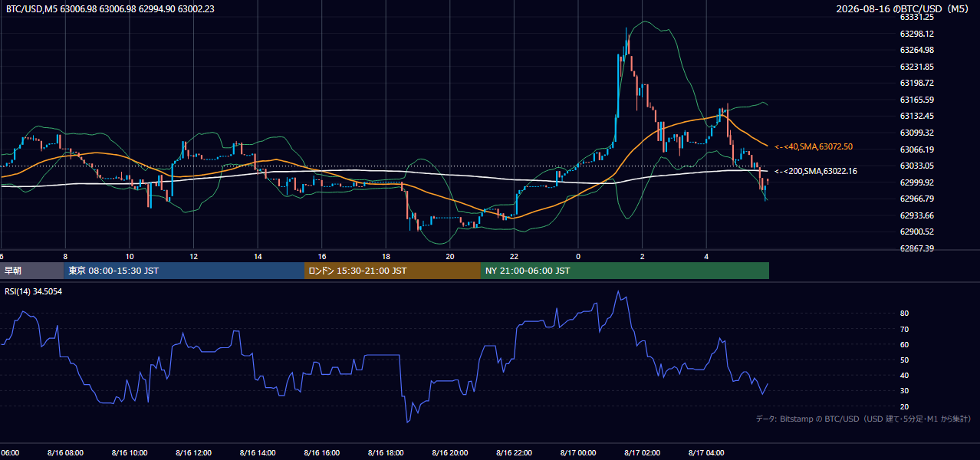Viewport: 980px width, 460px height.
Task: Select the 早朝 session band
Action: point(32,271)
